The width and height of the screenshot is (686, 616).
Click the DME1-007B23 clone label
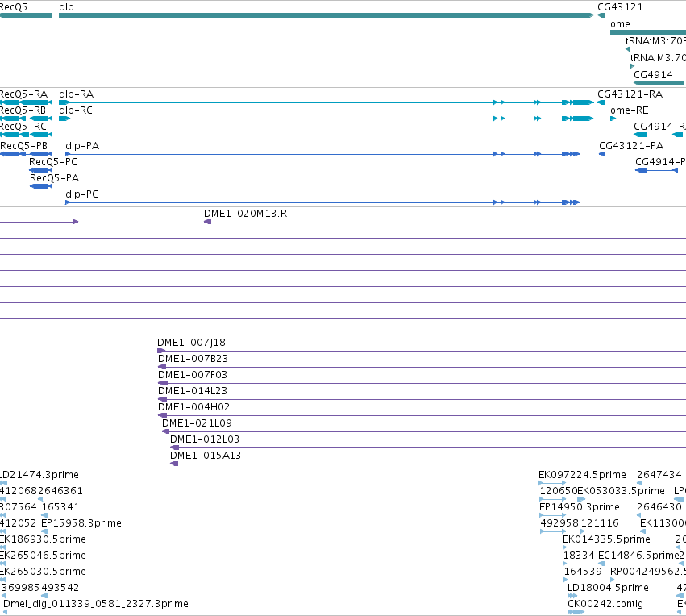(193, 359)
